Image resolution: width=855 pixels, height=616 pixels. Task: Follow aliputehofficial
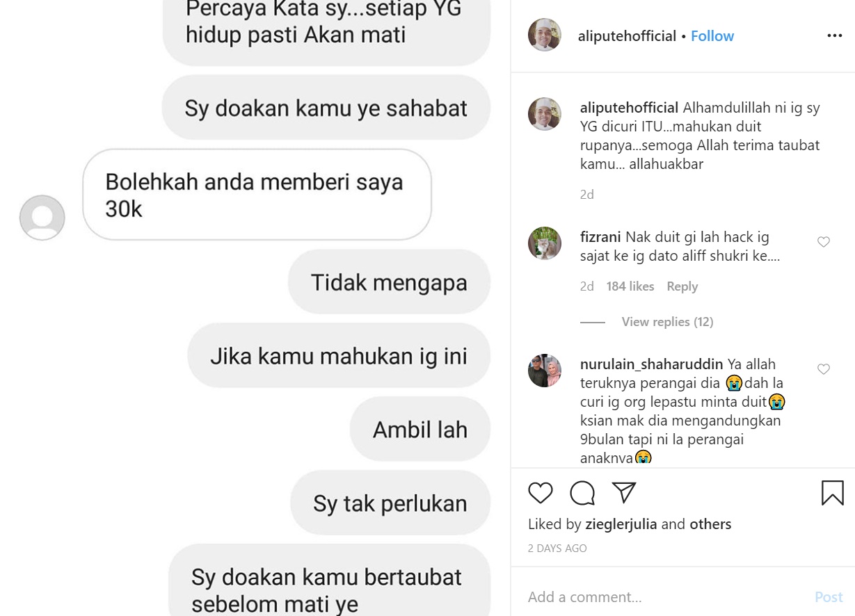tap(712, 36)
